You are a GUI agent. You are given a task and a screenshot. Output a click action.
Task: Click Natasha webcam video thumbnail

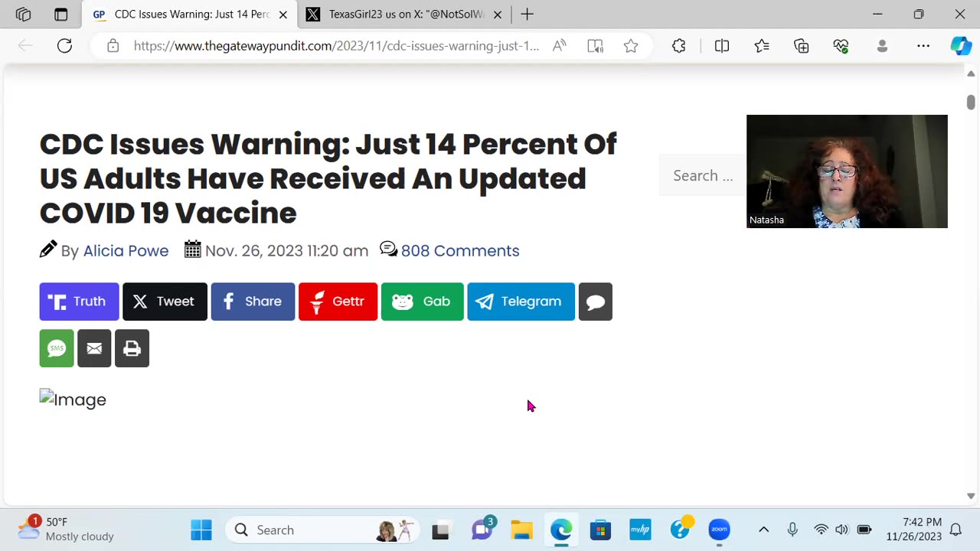pyautogui.click(x=847, y=171)
